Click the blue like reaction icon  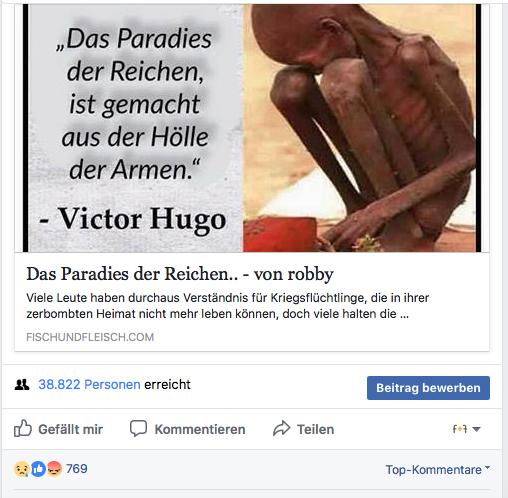pyautogui.click(x=38, y=469)
